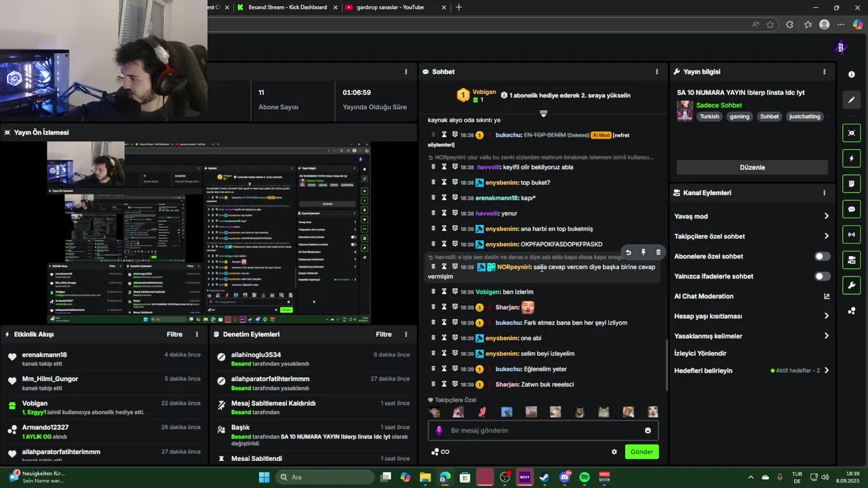Click the stream preview video thumbnail
868x488 pixels.
coord(209,232)
